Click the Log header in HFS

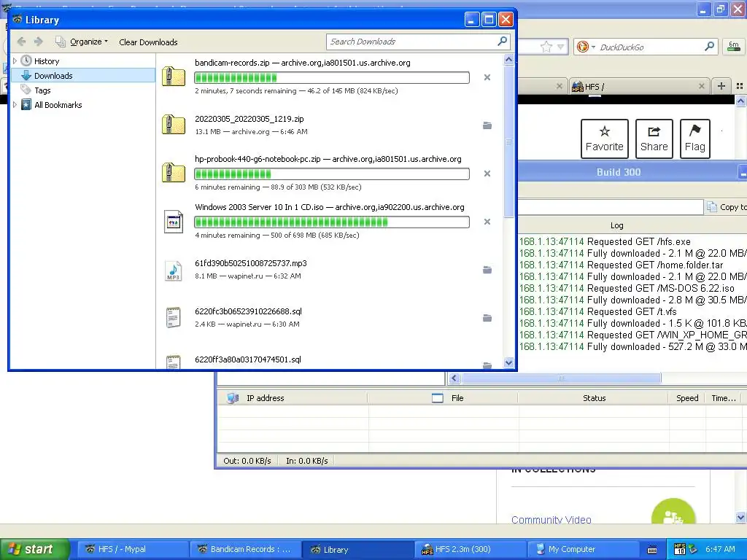pos(616,225)
